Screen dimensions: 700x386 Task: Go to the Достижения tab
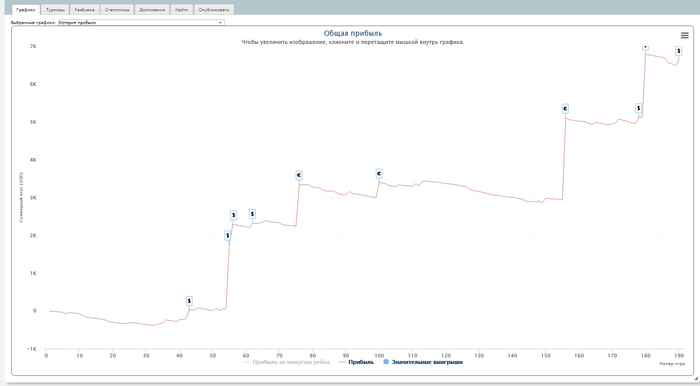(152, 10)
